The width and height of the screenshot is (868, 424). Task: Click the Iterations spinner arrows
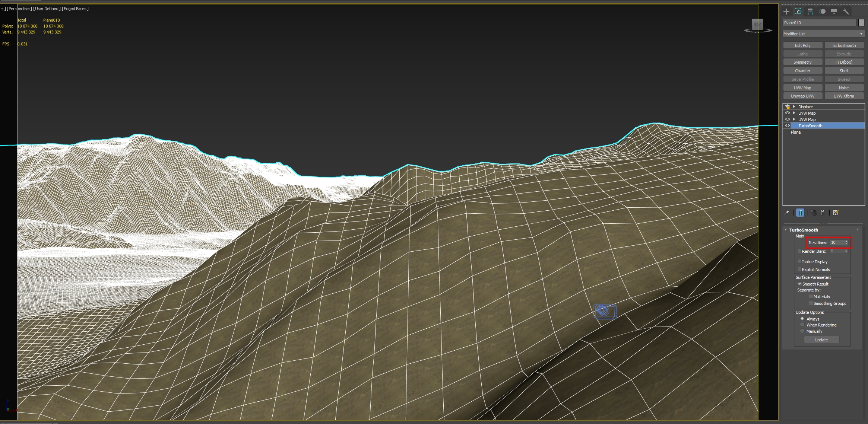846,242
